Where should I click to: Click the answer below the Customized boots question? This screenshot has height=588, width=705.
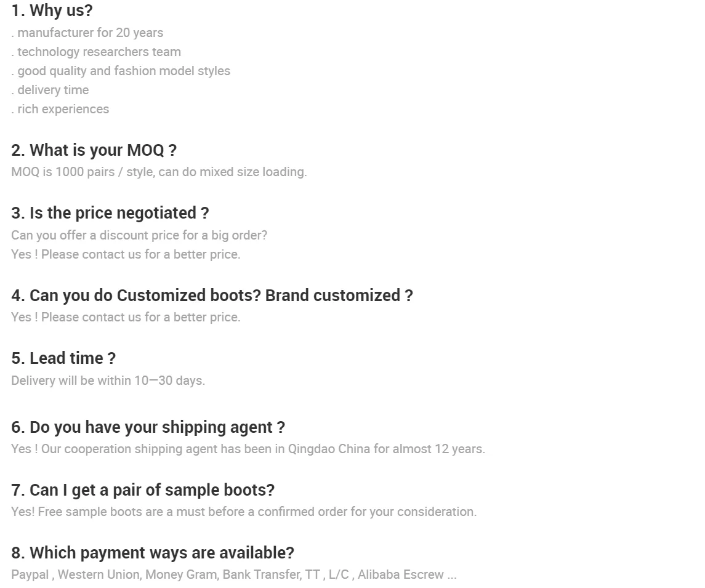point(126,317)
